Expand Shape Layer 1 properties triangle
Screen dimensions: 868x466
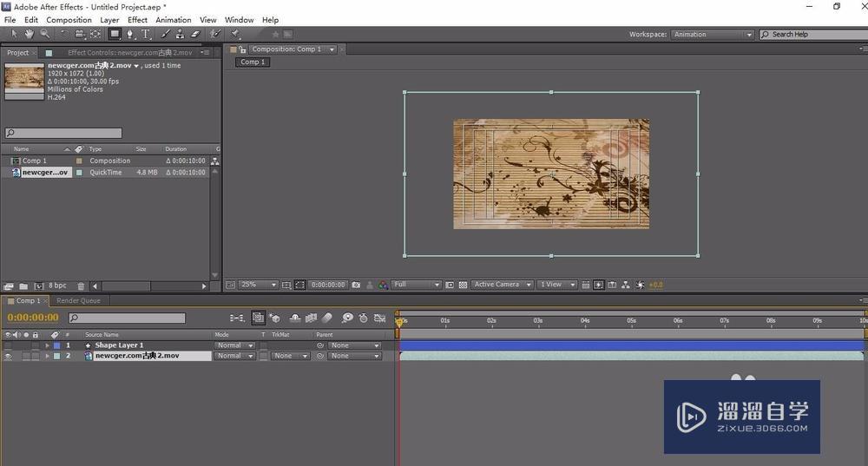pos(47,345)
